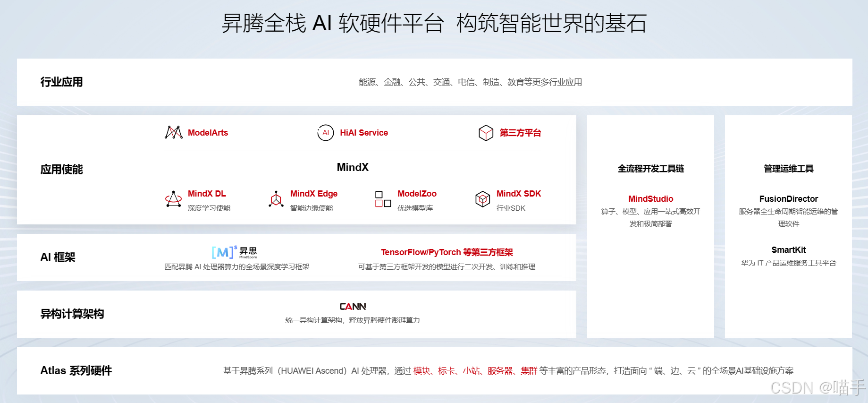The width and height of the screenshot is (868, 403).
Task: Click the AI 框架 row label
Action: pos(58,257)
